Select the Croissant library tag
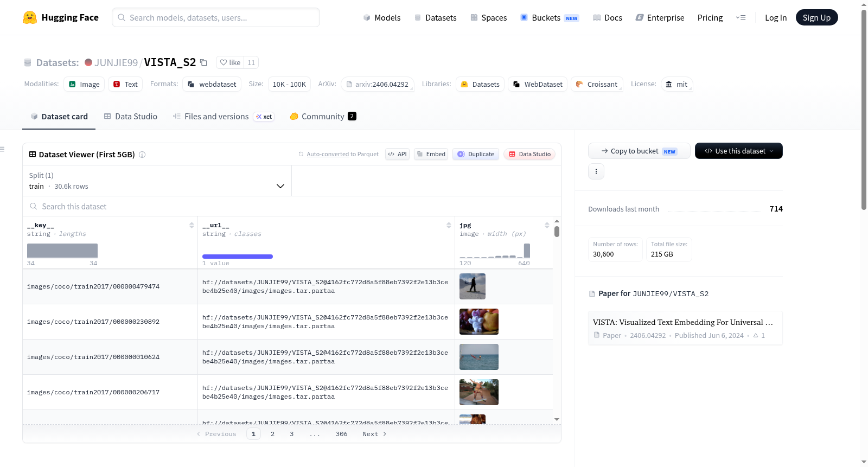 (x=597, y=84)
